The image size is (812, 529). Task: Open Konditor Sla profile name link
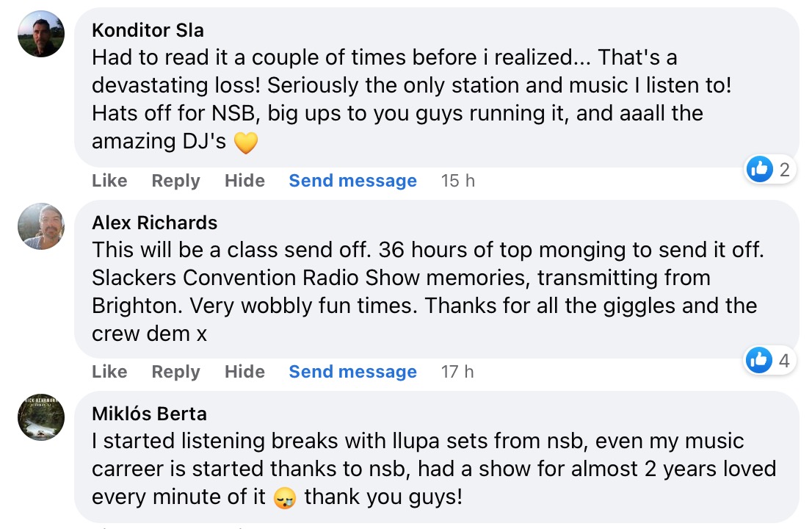(x=148, y=30)
